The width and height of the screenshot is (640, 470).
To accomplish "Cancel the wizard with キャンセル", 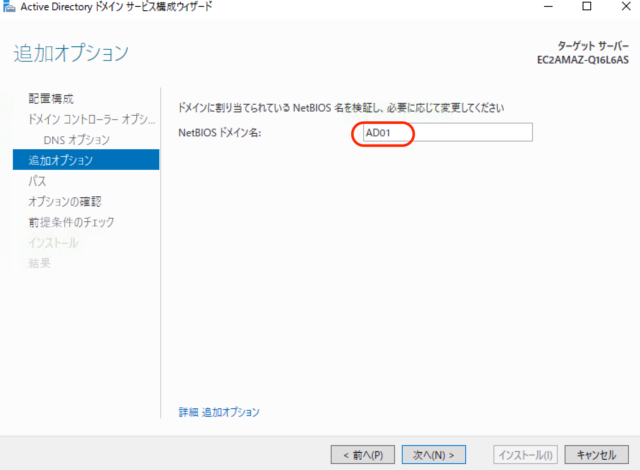I will pos(597,455).
